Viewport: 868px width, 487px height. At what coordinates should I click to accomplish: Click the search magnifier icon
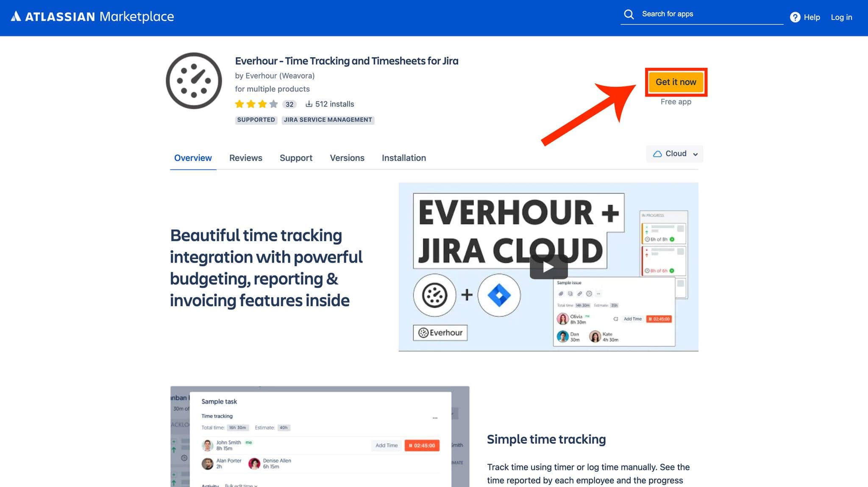click(x=629, y=14)
